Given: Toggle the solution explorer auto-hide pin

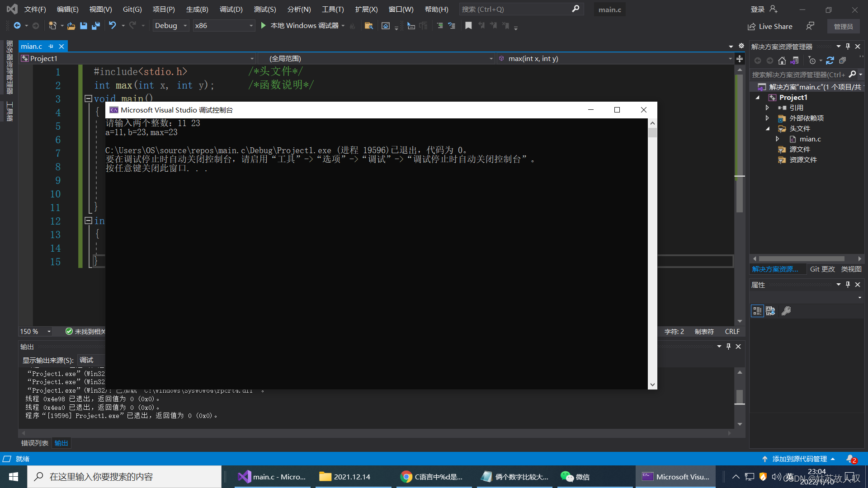Looking at the screenshot, I should pyautogui.click(x=848, y=47).
